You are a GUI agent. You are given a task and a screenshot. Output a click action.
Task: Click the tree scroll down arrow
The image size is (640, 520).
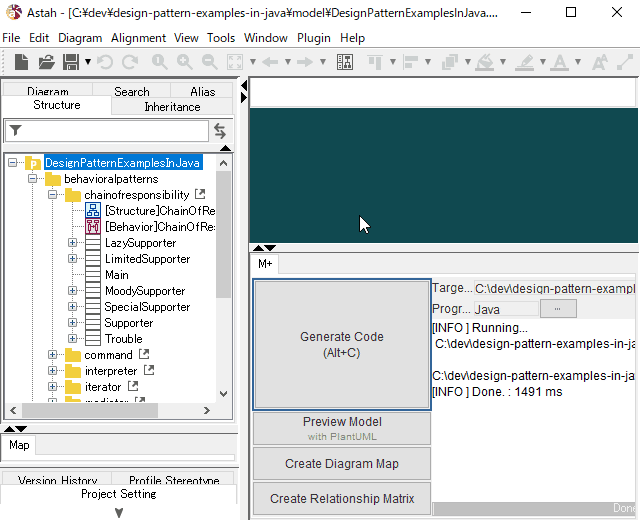(x=223, y=394)
